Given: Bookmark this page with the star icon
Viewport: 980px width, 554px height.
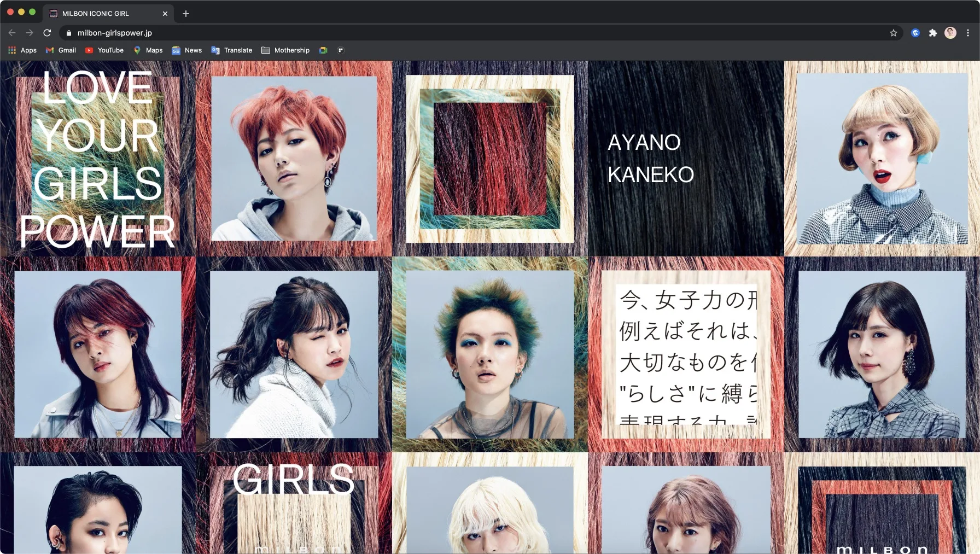Looking at the screenshot, I should [x=894, y=33].
